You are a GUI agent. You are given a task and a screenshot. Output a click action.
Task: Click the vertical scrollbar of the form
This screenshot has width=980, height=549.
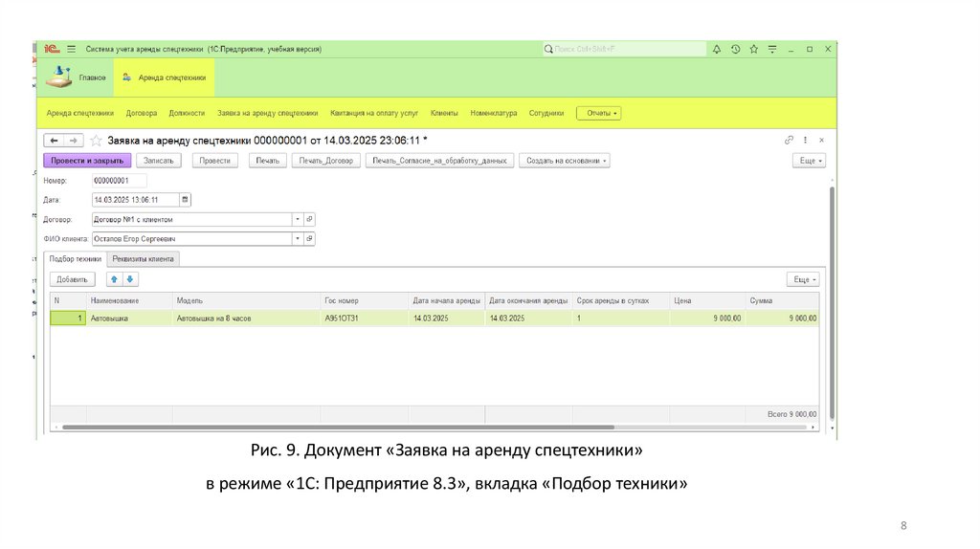click(832, 302)
